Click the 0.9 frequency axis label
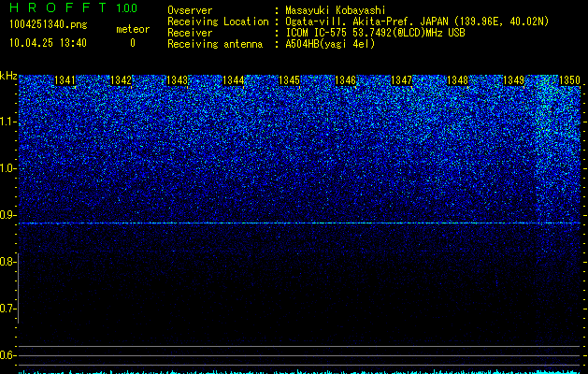 pos(7,215)
